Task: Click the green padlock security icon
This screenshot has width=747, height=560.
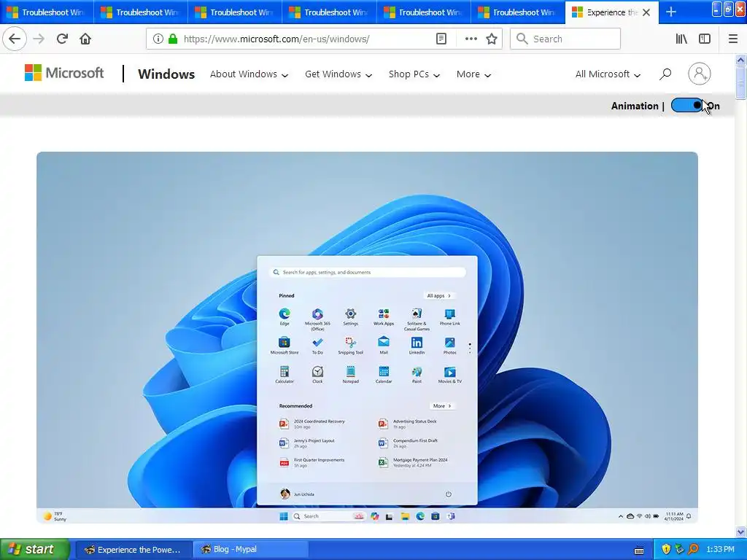Action: coord(173,39)
